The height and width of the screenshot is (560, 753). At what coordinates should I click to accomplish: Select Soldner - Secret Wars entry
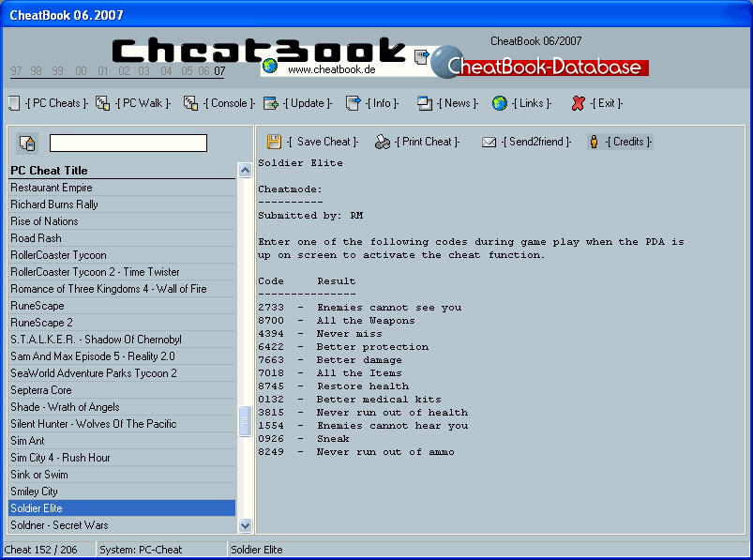(122, 525)
